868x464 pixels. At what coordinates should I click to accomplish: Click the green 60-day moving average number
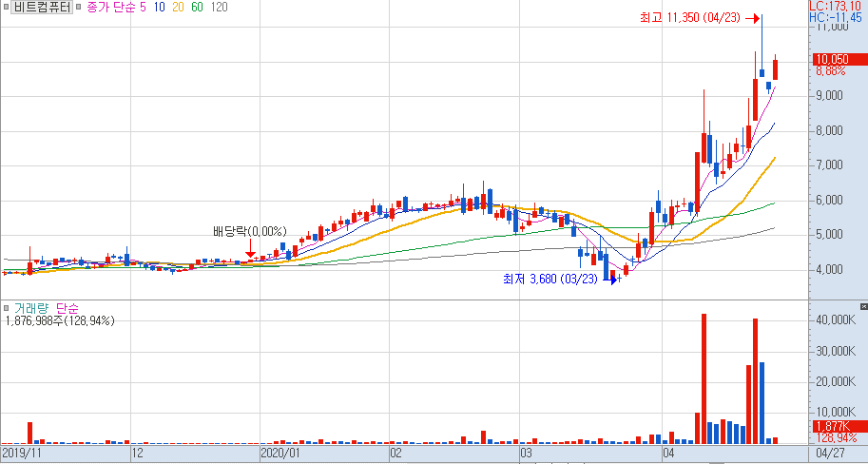(197, 8)
